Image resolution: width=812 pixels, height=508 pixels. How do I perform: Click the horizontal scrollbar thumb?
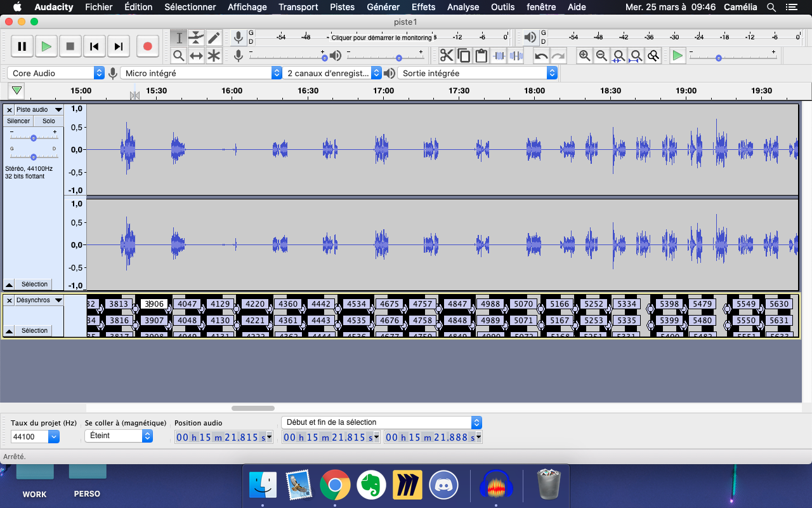pos(253,408)
